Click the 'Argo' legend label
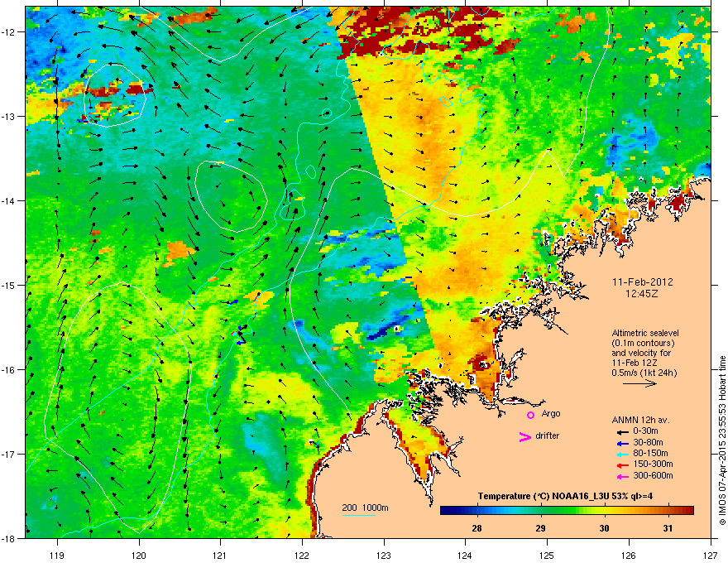728x563 pixels. coord(551,413)
